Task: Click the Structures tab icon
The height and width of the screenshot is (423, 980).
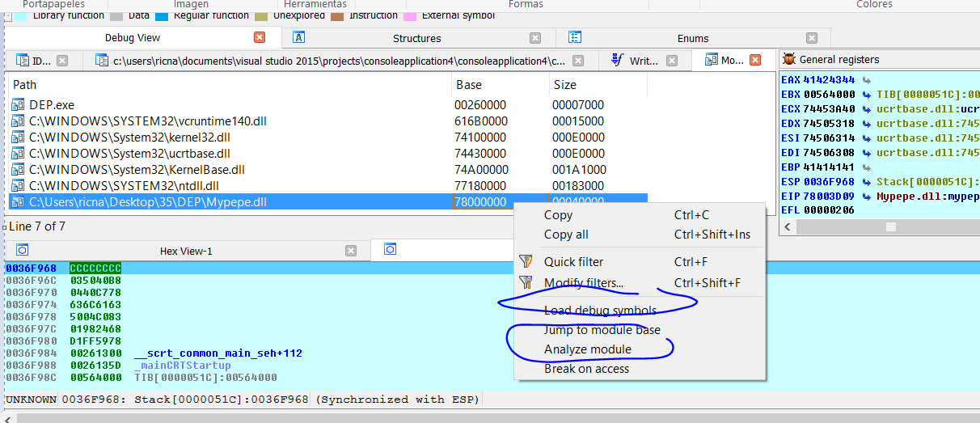Action: (x=298, y=37)
